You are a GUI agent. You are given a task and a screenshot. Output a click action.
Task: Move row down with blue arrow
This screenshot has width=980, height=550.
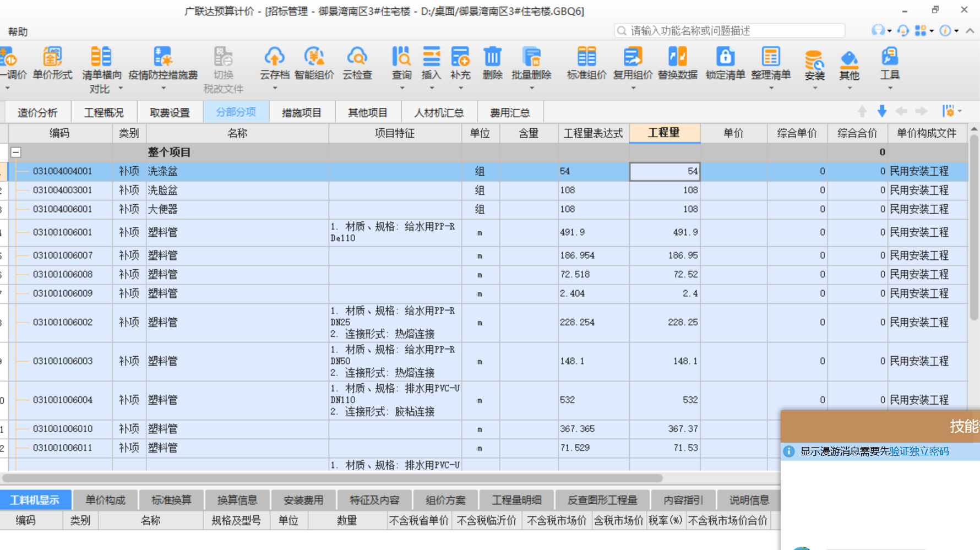(x=882, y=111)
